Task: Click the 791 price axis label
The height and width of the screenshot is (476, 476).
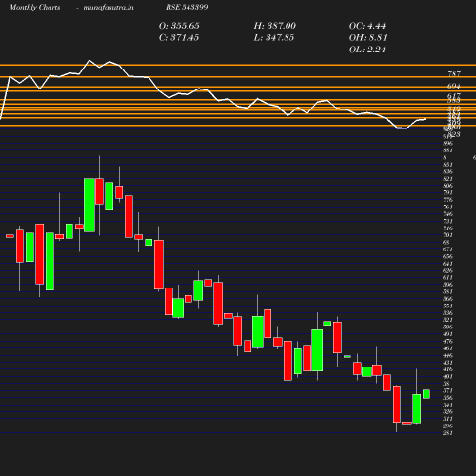Action: click(447, 192)
